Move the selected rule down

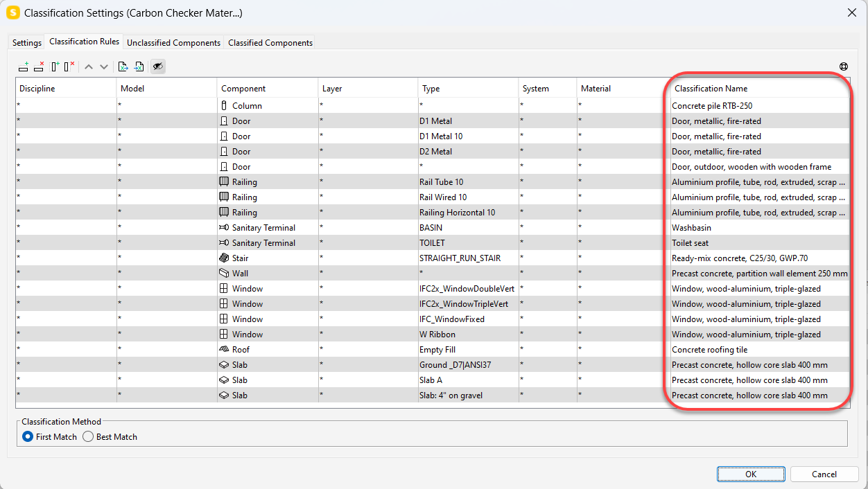[x=103, y=66]
